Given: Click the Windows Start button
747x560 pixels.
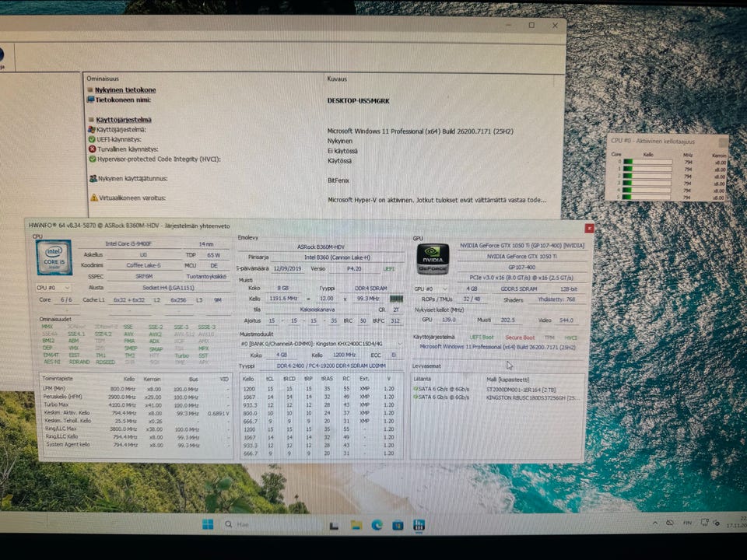Looking at the screenshot, I should [x=208, y=524].
